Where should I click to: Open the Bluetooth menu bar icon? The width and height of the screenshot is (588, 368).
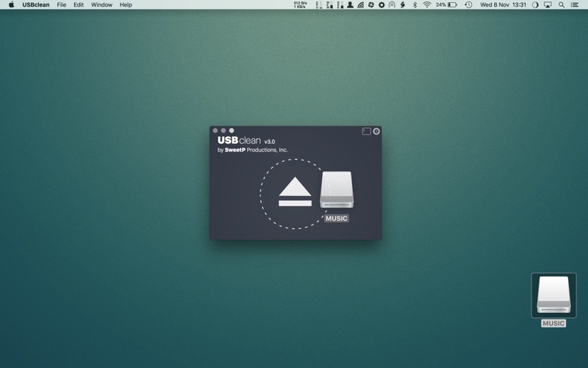(x=415, y=4)
